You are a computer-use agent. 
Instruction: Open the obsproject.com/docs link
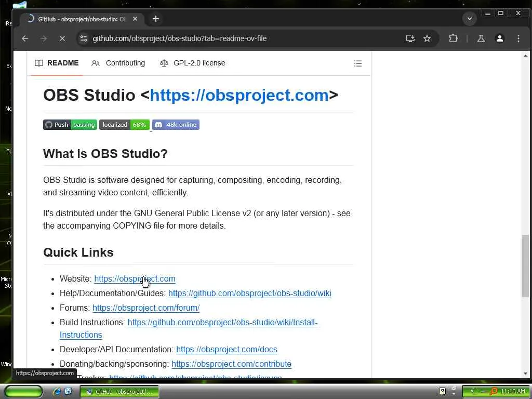(227, 350)
